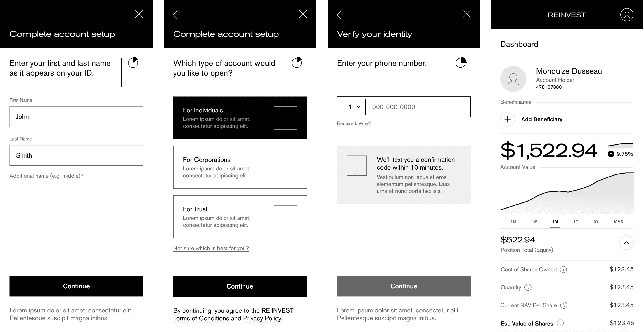This screenshot has width=644, height=332.
Task: Switch chart range to 1Y
Action: click(576, 221)
